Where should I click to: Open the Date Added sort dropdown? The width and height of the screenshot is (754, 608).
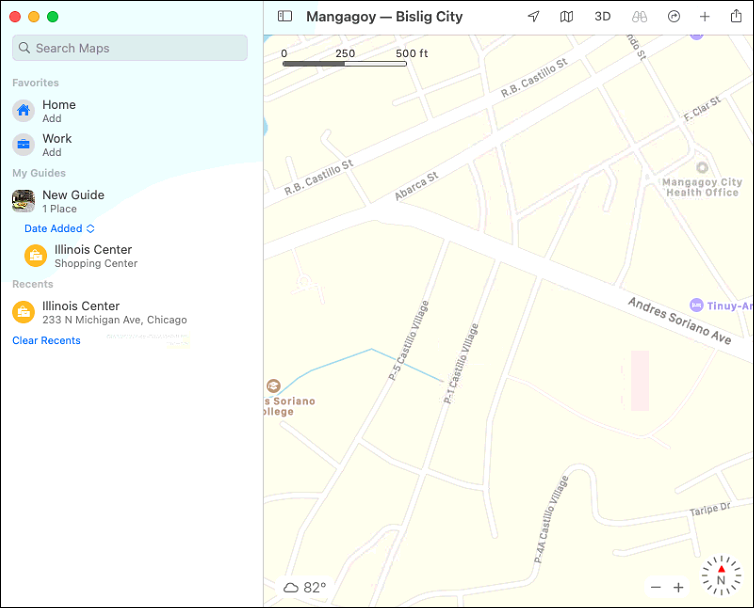tap(59, 229)
